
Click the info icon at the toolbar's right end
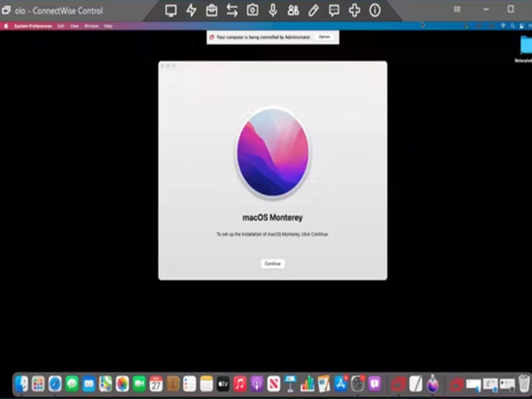(x=373, y=10)
